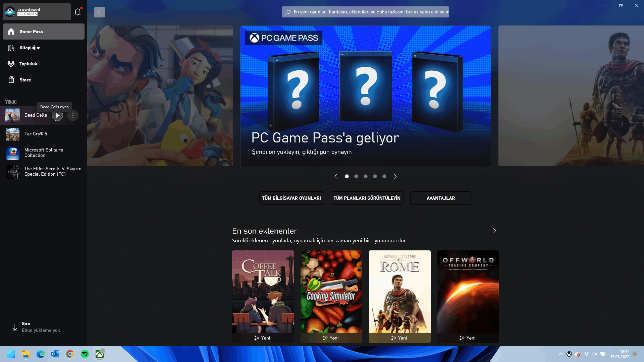Play Dead Cells with play button

point(57,115)
